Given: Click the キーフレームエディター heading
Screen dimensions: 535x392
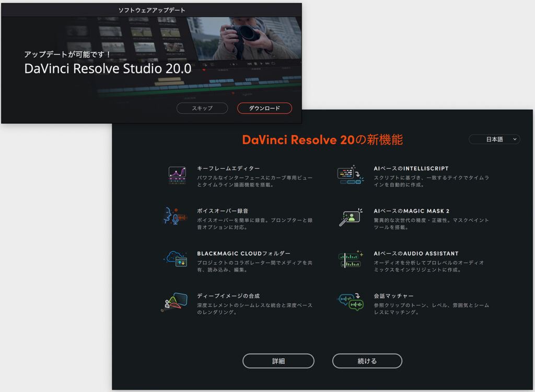Looking at the screenshot, I should [228, 169].
